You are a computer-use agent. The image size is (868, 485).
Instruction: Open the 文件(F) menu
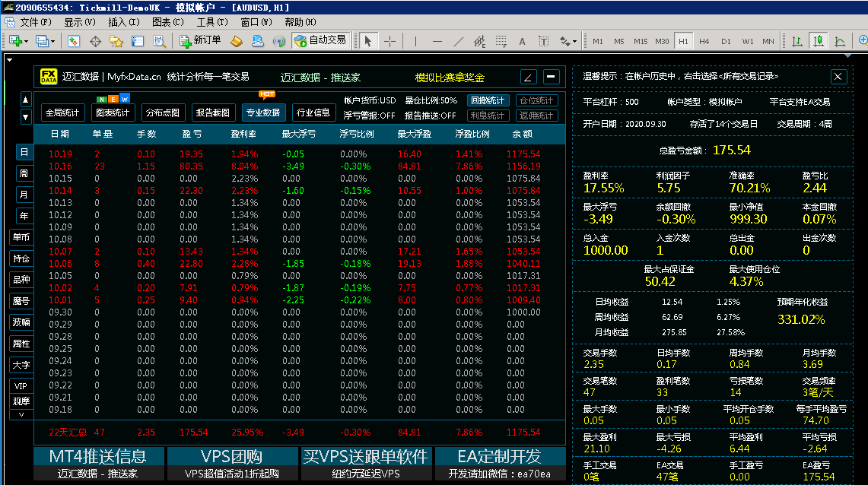[x=36, y=22]
